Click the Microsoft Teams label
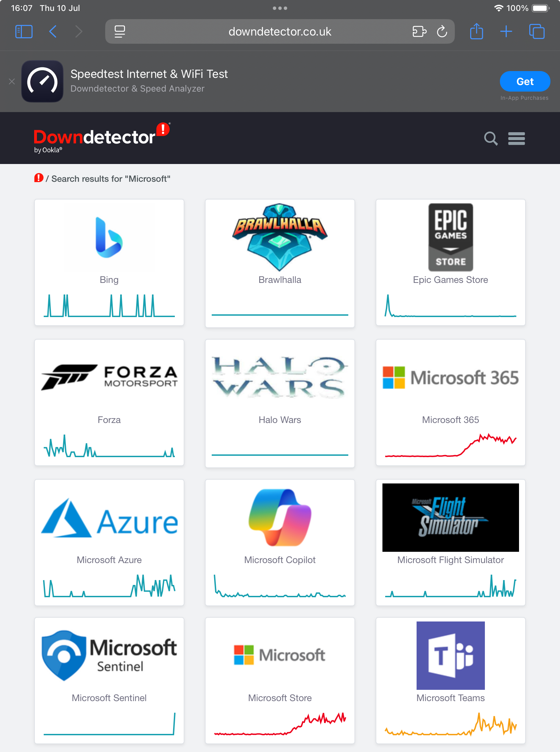 (x=451, y=698)
